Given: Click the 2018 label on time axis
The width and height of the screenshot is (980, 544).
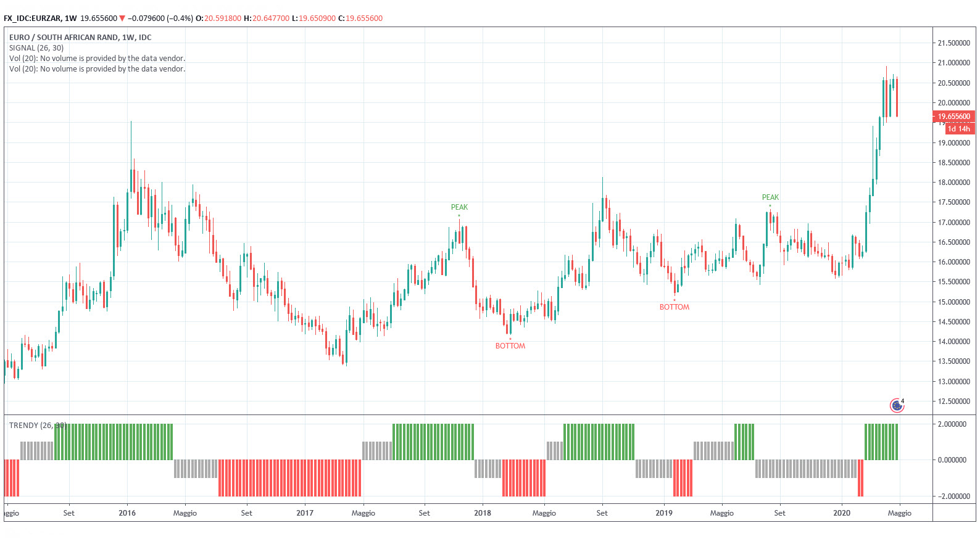Looking at the screenshot, I should click(x=483, y=513).
